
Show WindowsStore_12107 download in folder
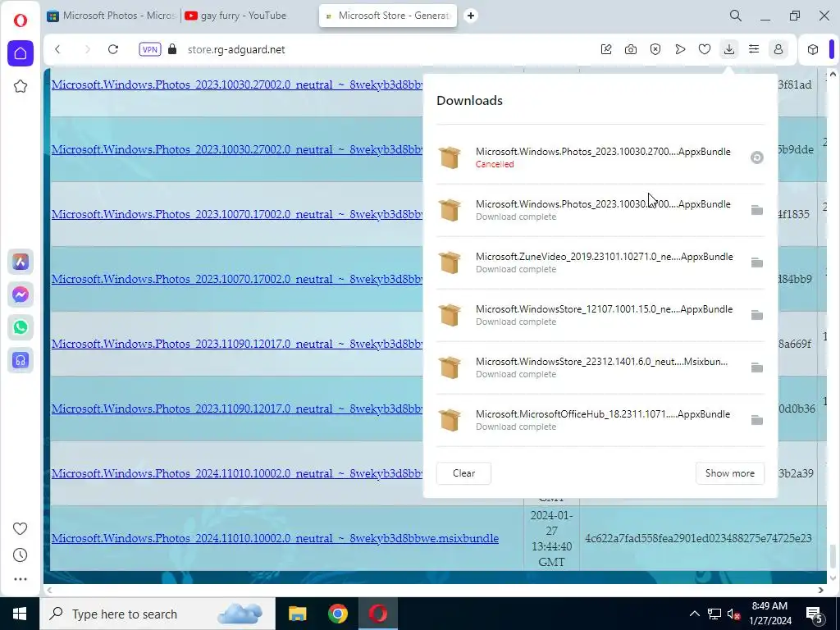coord(756,315)
